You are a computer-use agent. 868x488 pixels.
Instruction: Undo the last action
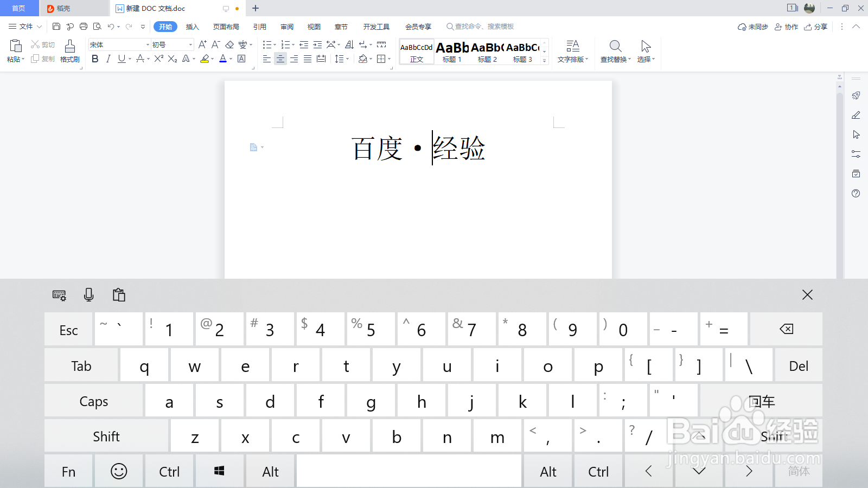[111, 27]
